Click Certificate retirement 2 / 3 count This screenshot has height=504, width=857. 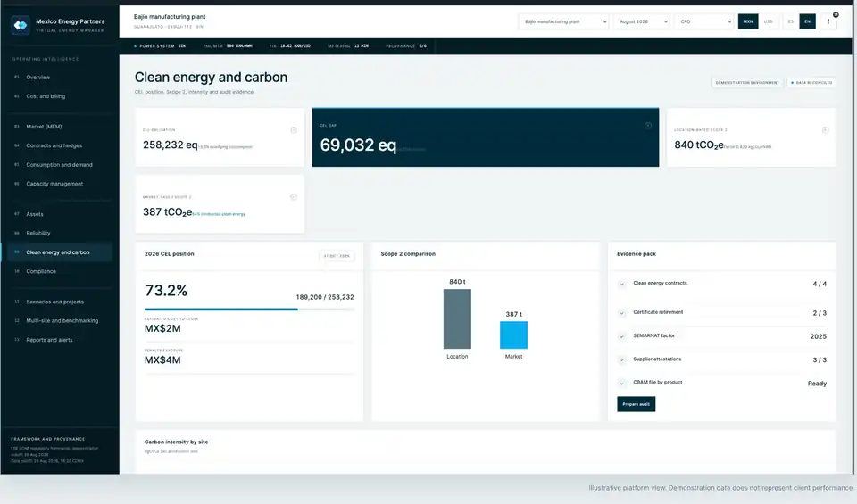point(820,313)
